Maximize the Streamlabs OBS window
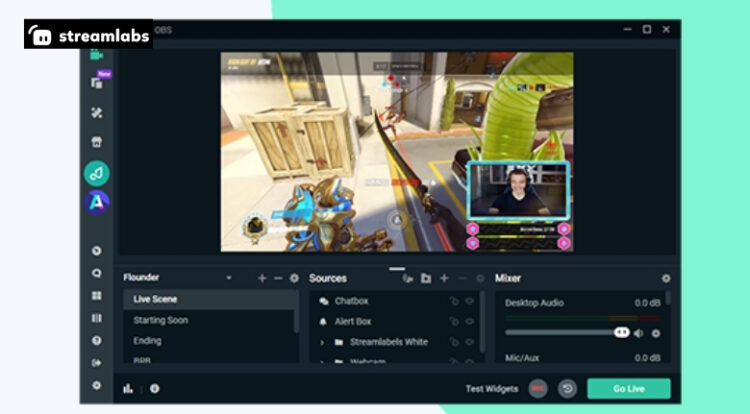The width and height of the screenshot is (750, 414). pyautogui.click(x=647, y=30)
